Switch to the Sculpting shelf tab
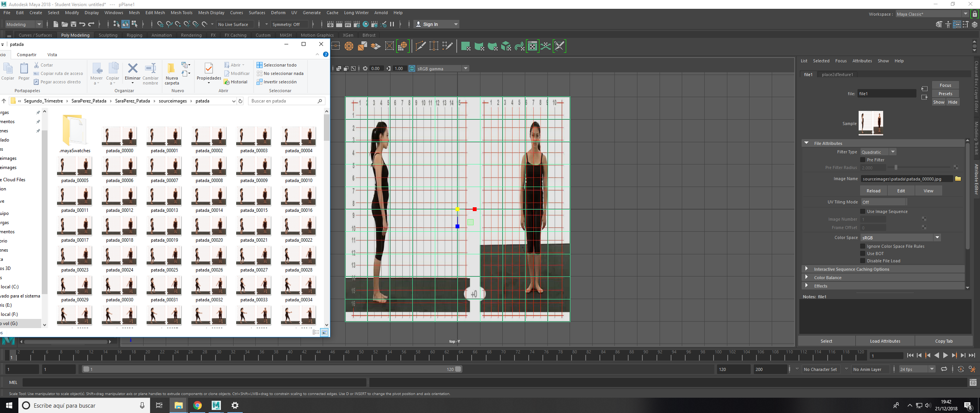Image resolution: width=980 pixels, height=413 pixels. pyautogui.click(x=108, y=35)
